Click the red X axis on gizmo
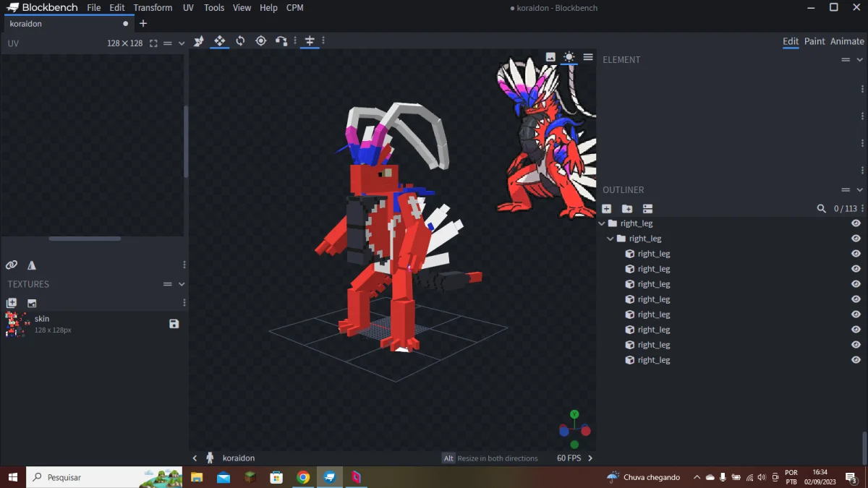The image size is (868, 488). [x=586, y=431]
